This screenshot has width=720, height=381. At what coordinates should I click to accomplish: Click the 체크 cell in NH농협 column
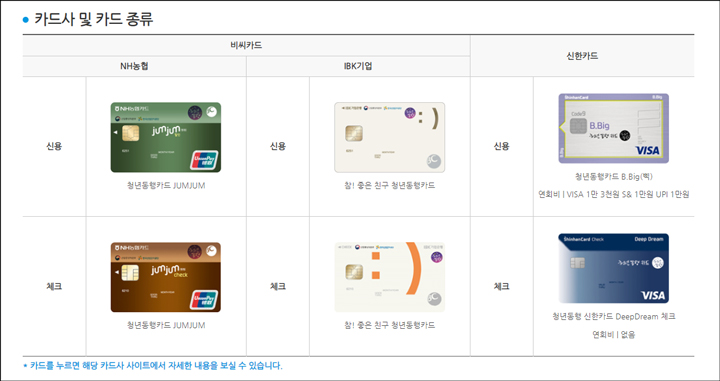[54, 286]
